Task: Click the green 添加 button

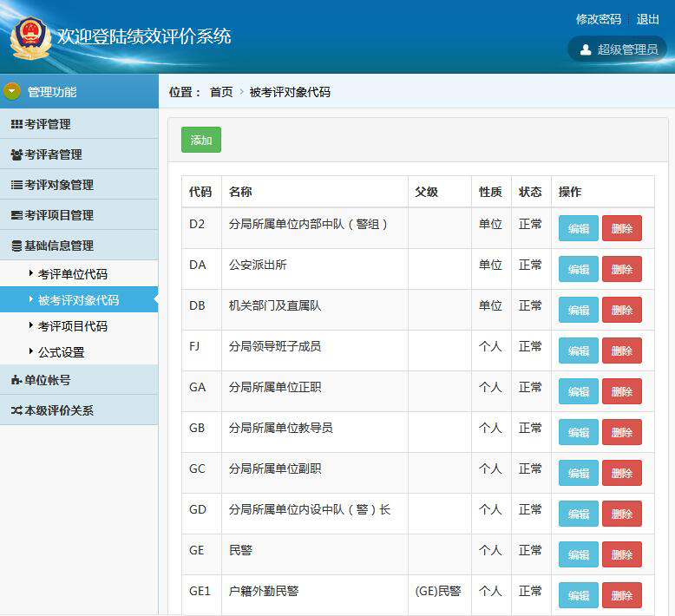Action: tap(201, 140)
